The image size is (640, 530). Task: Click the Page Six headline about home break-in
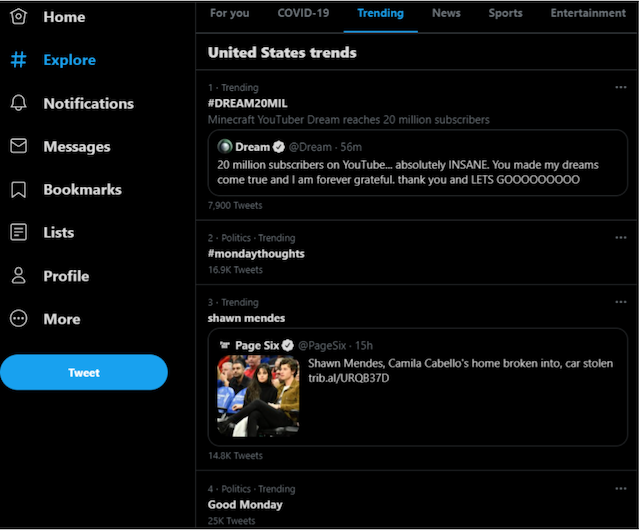[x=460, y=363]
